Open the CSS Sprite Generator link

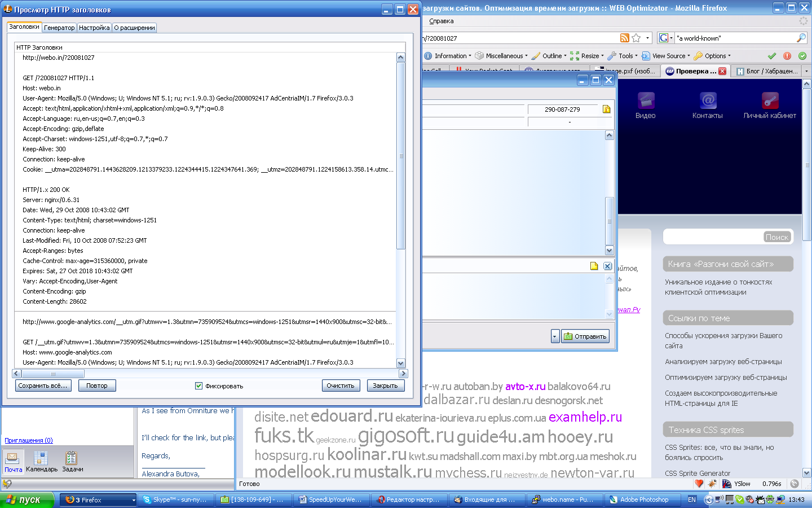pos(698,473)
